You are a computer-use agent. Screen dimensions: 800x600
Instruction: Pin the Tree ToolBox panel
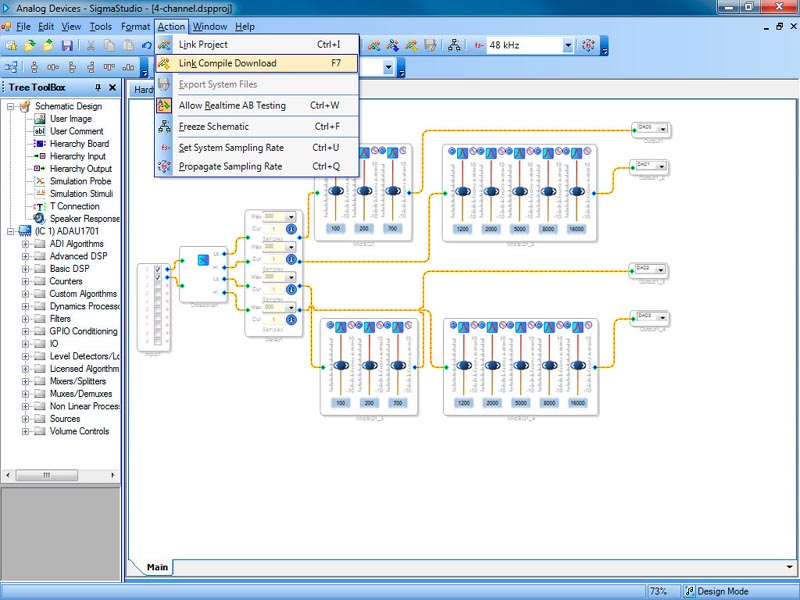(x=98, y=88)
